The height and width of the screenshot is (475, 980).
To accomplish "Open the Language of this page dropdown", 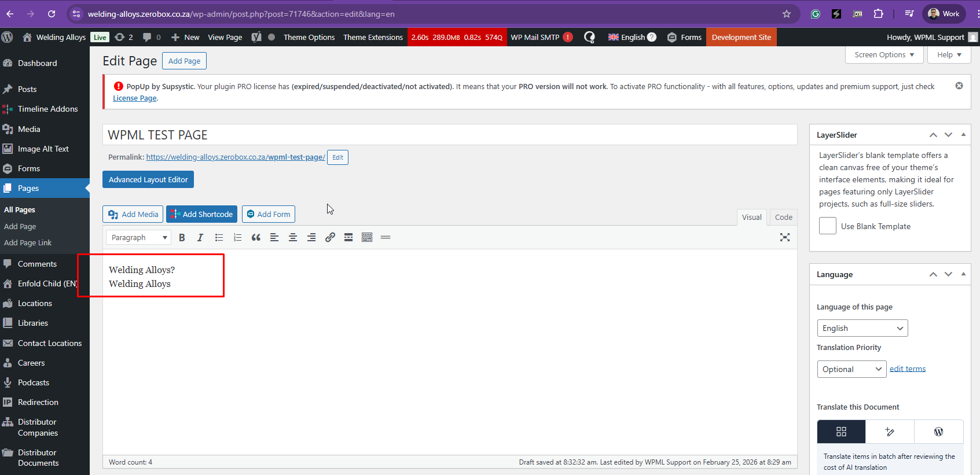I will point(862,328).
